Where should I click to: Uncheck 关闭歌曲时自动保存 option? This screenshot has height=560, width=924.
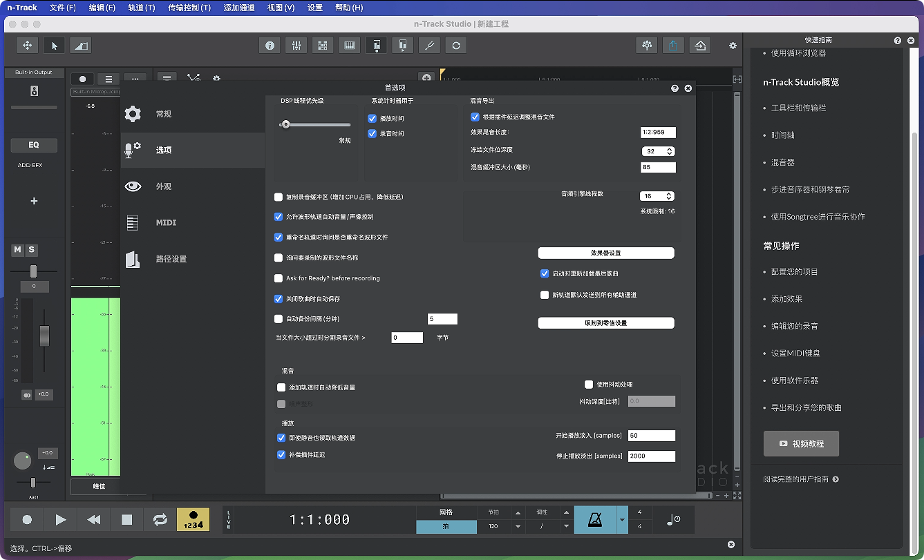point(279,299)
